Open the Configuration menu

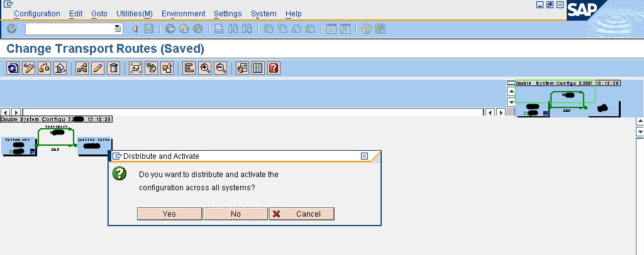(37, 14)
